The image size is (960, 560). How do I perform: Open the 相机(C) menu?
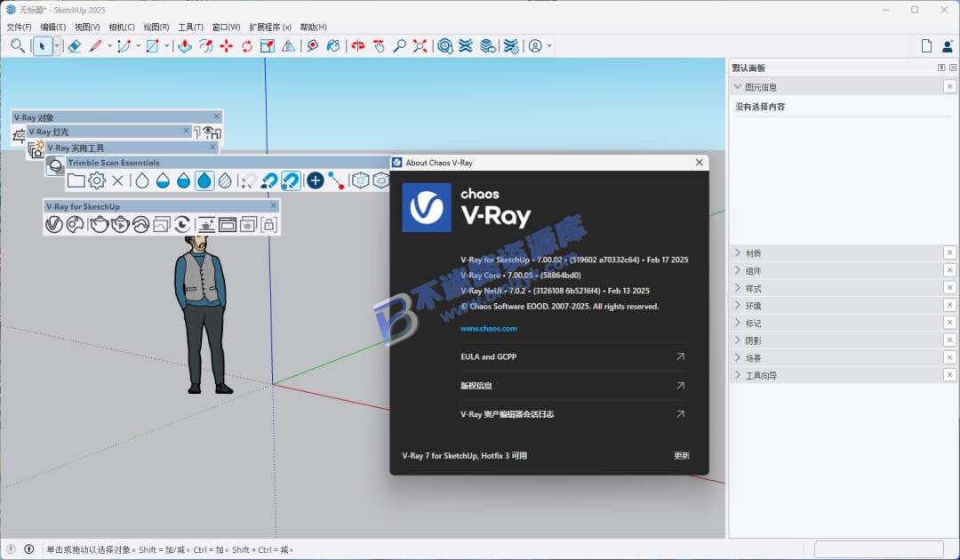coord(122,27)
